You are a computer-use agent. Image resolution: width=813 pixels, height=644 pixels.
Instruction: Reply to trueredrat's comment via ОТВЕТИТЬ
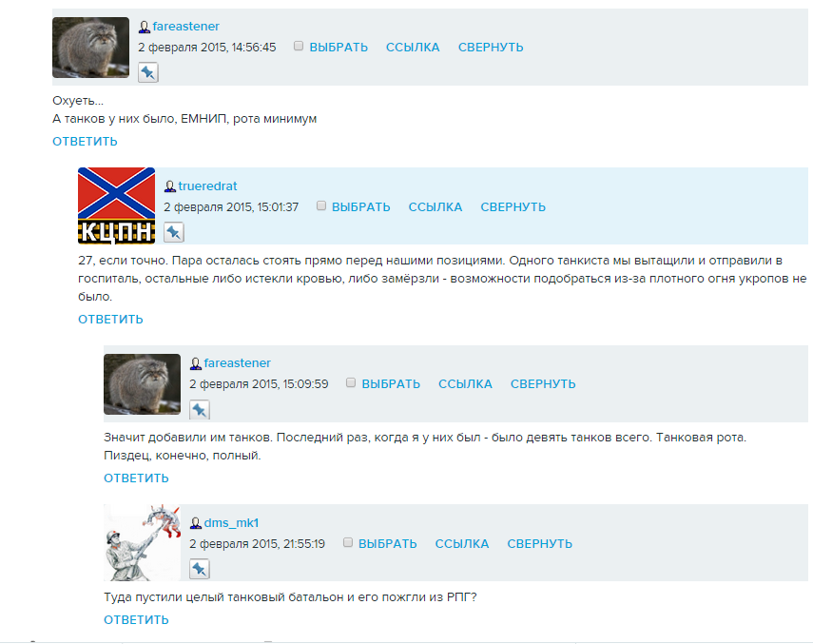(x=110, y=319)
